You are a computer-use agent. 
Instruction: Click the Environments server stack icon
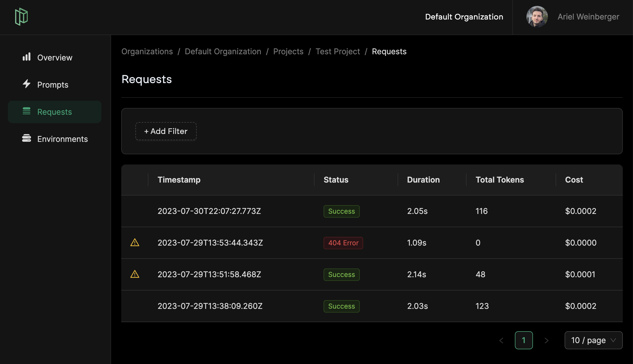(x=27, y=138)
